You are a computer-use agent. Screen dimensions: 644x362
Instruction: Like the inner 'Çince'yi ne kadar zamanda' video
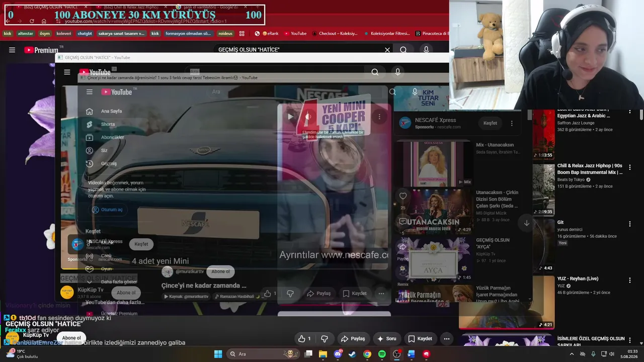click(270, 294)
